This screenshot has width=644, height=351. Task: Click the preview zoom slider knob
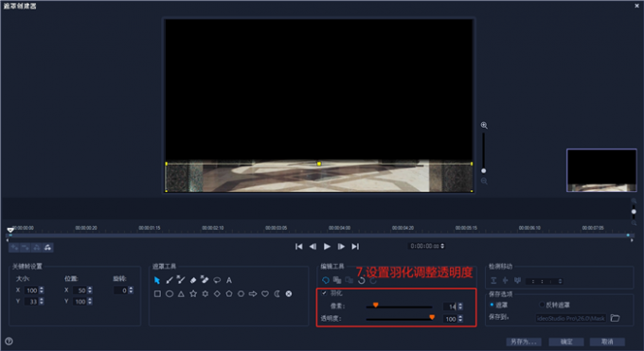(x=484, y=171)
